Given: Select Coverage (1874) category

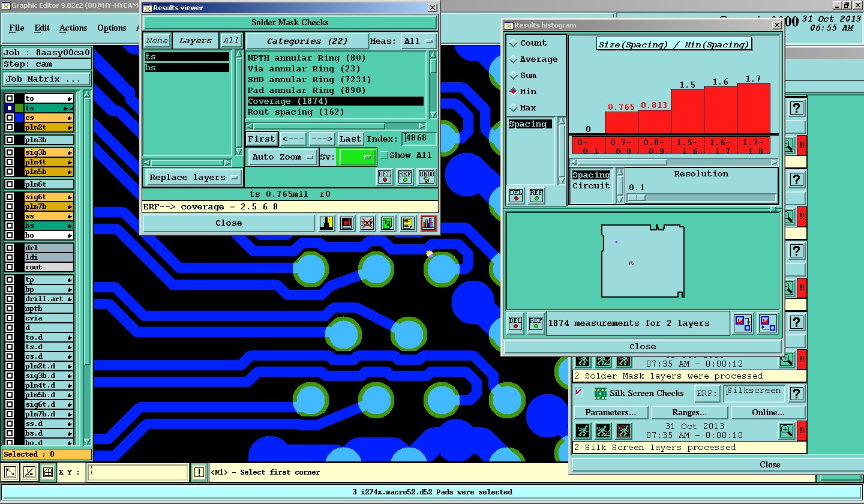Looking at the screenshot, I should tap(335, 101).
